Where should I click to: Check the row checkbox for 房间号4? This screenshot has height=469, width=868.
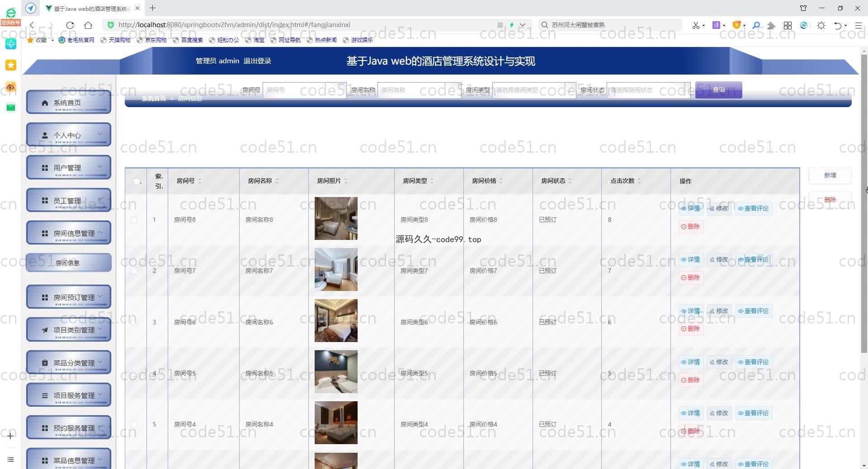[x=134, y=424]
